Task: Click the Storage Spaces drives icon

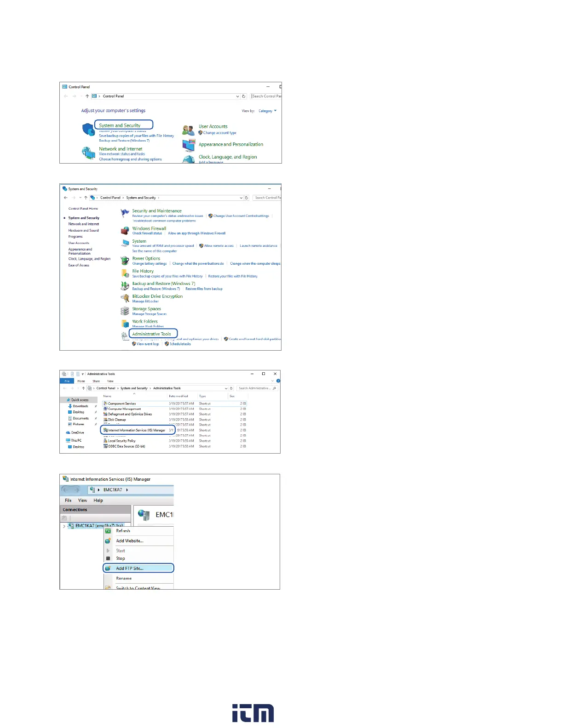Action: (x=125, y=311)
